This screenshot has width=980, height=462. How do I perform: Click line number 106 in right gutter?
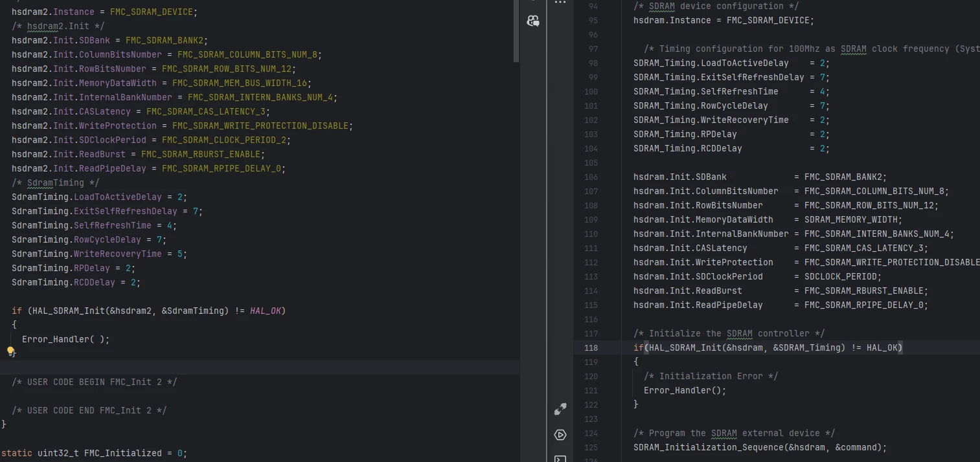[591, 177]
